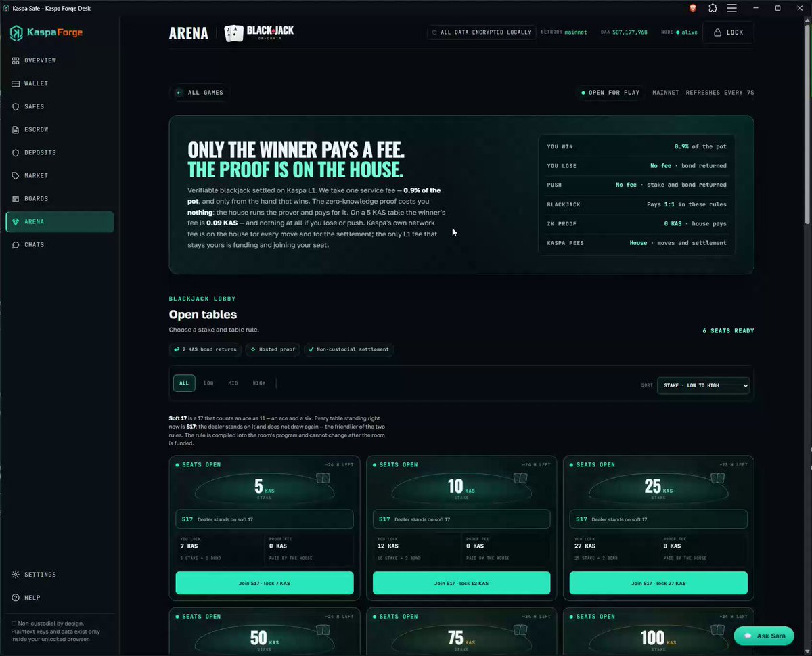
Task: Click the KaspaForge logo in the sidebar
Action: point(46,32)
